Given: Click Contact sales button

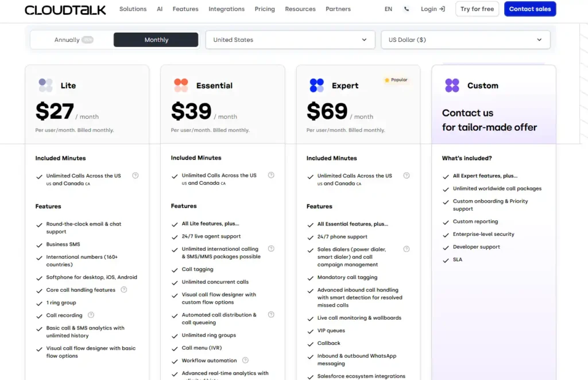Looking at the screenshot, I should point(530,9).
